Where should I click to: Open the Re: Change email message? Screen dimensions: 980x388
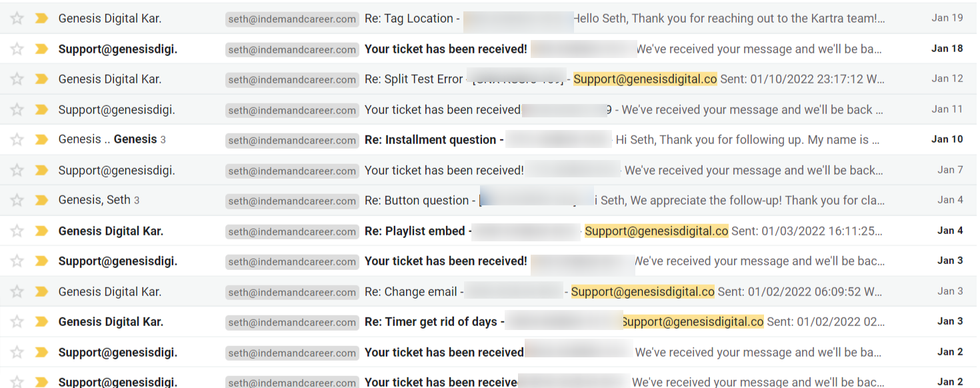410,292
